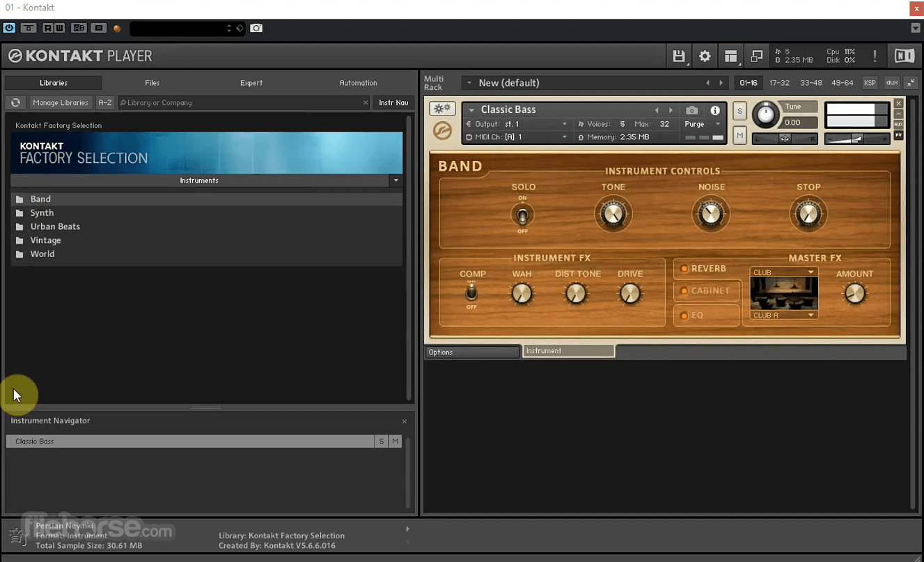
Task: Open Classic Bass instrument dropdown arrow
Action: [471, 110]
